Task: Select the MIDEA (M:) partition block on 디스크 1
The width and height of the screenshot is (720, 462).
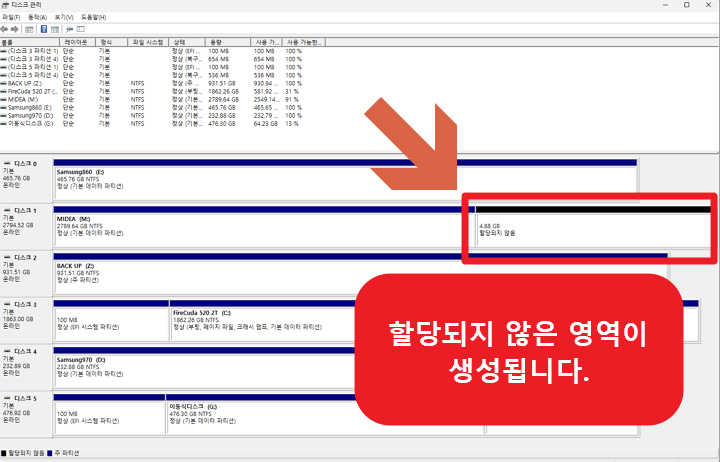Action: (x=264, y=227)
